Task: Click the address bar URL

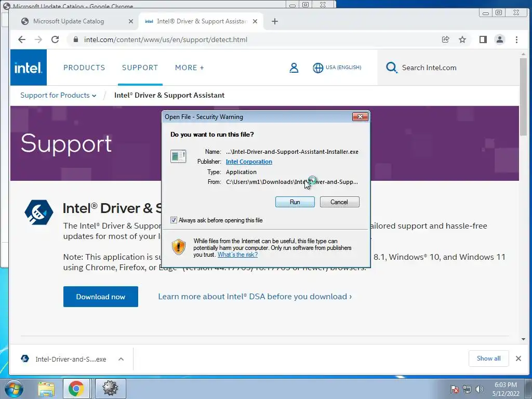Action: [166, 39]
